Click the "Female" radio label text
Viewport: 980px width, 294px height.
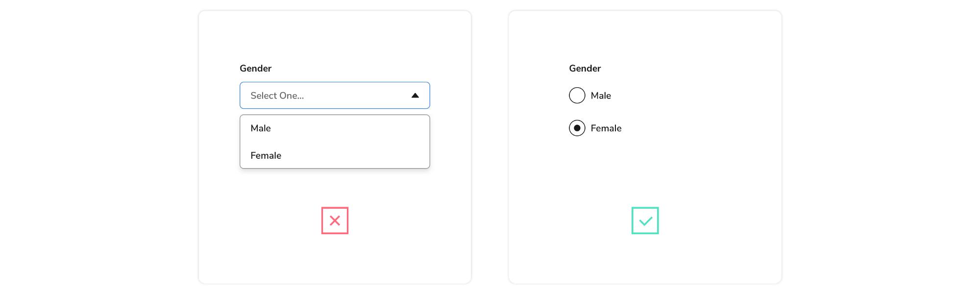click(606, 128)
